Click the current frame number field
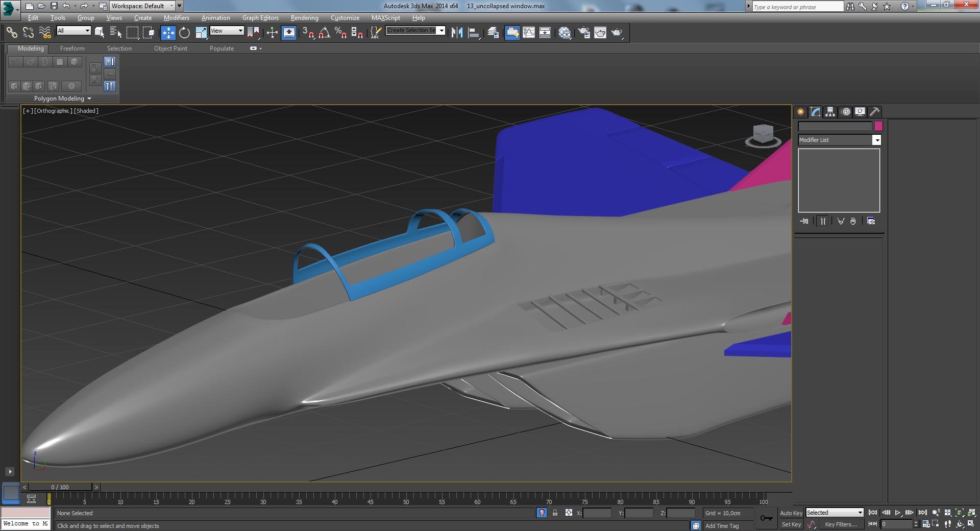The width and height of the screenshot is (980, 531). (897, 524)
